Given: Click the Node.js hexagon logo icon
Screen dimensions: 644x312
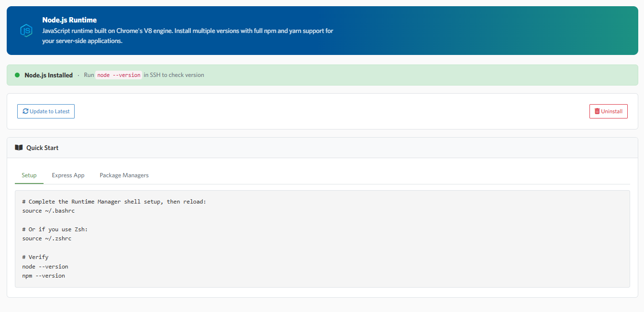Looking at the screenshot, I should coord(26,31).
